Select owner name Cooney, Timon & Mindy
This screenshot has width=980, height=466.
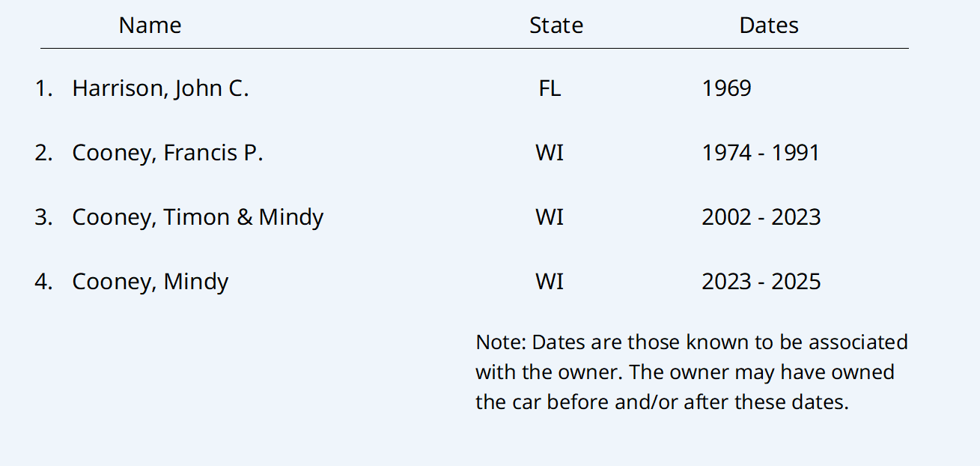pyautogui.click(x=198, y=217)
